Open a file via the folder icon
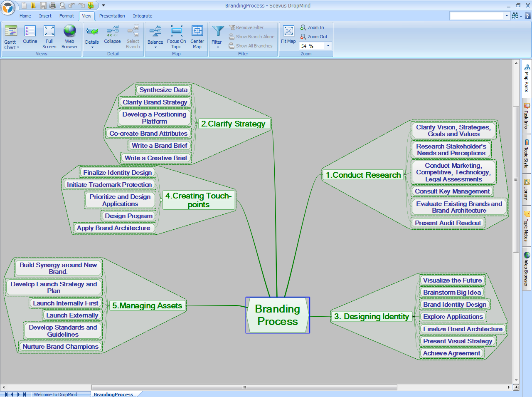 (33, 5)
